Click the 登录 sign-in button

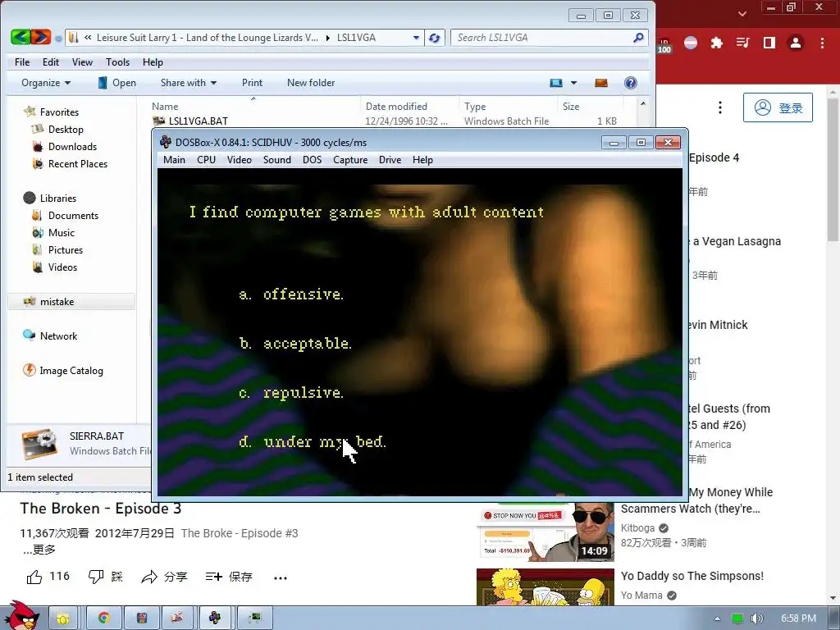tap(778, 107)
